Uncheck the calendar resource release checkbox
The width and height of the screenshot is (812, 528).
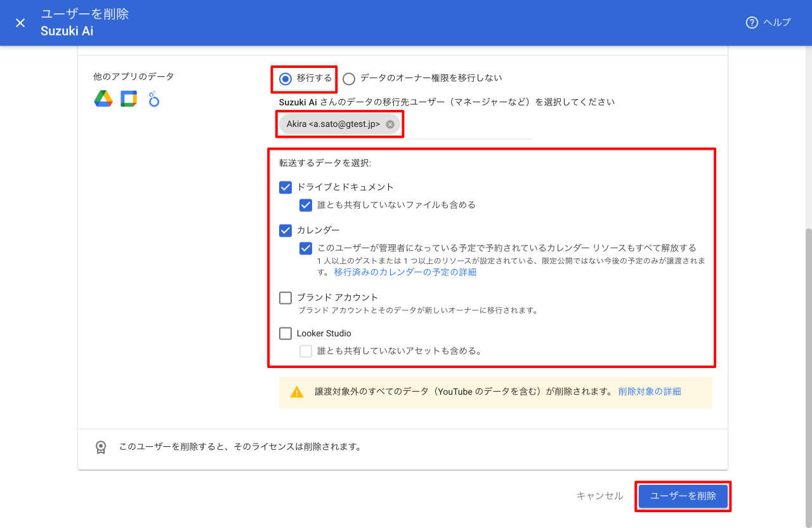[x=306, y=248]
